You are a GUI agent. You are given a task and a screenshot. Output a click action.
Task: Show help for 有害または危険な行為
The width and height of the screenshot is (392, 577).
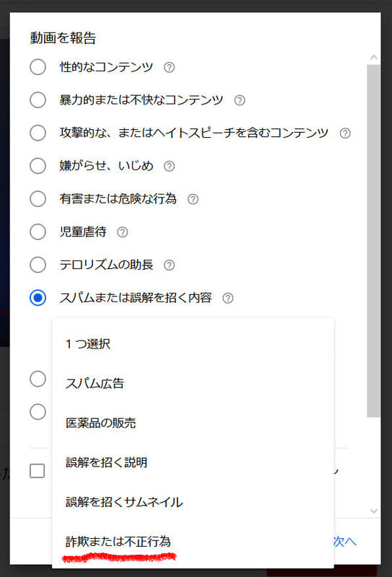(193, 199)
